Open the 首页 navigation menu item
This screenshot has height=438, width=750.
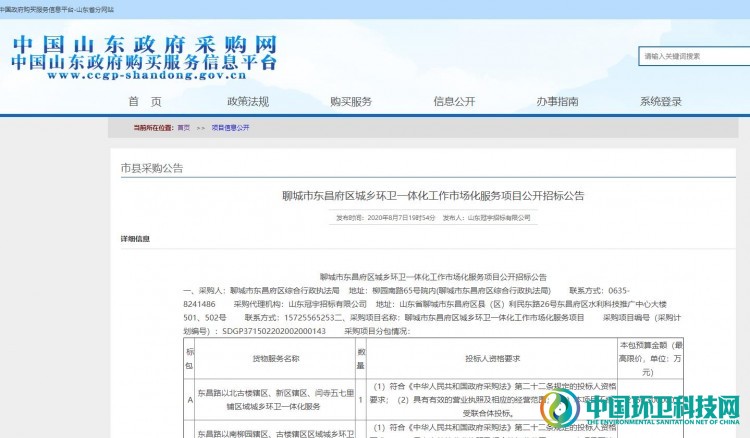[144, 101]
